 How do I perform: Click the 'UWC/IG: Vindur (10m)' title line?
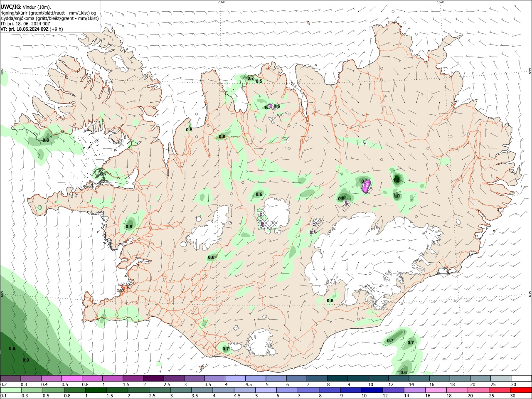coord(26,7)
